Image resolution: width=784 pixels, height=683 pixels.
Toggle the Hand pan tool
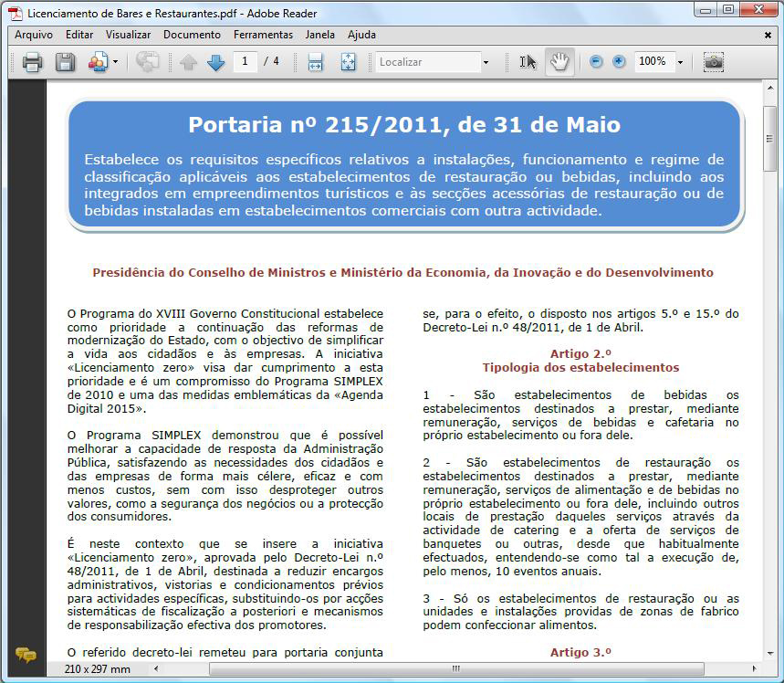click(x=559, y=62)
